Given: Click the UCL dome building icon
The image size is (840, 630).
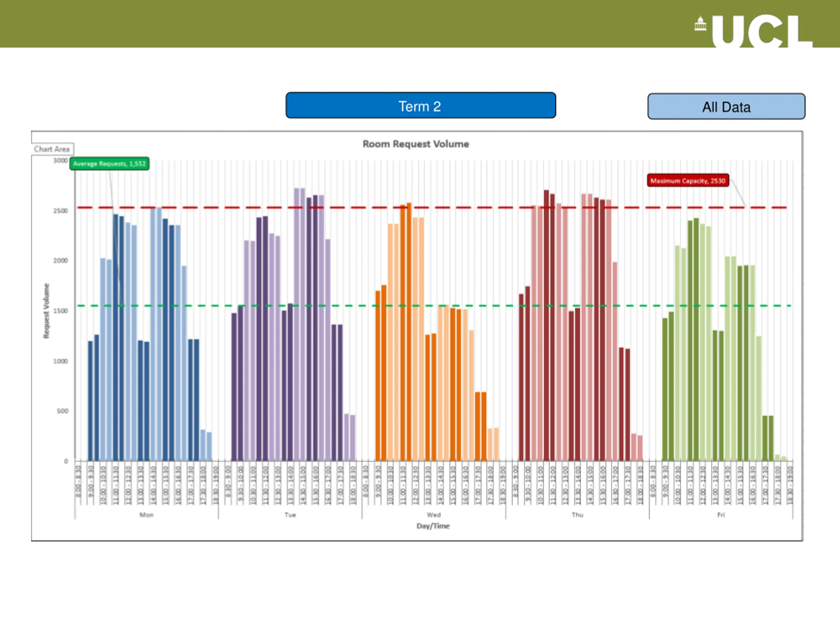Looking at the screenshot, I should point(700,24).
